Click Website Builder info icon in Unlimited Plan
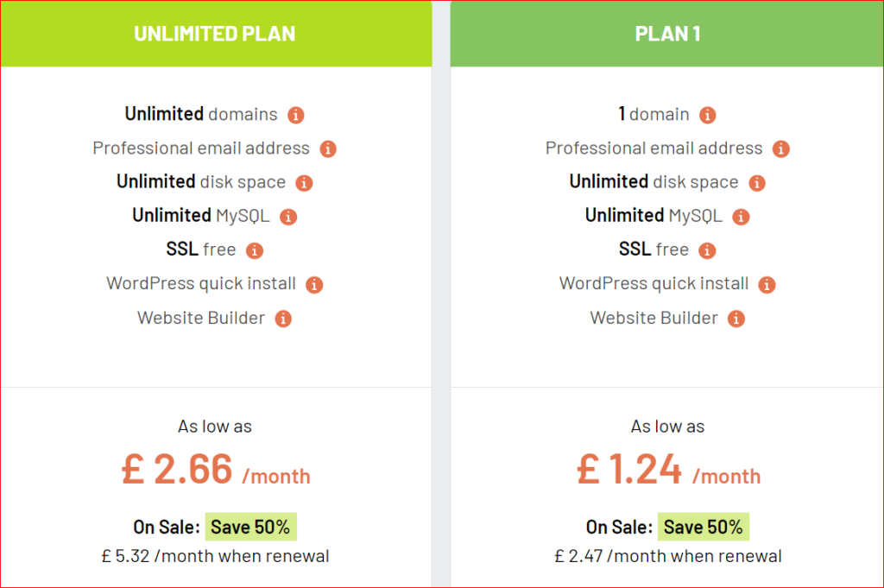884x588 pixels. click(x=283, y=319)
